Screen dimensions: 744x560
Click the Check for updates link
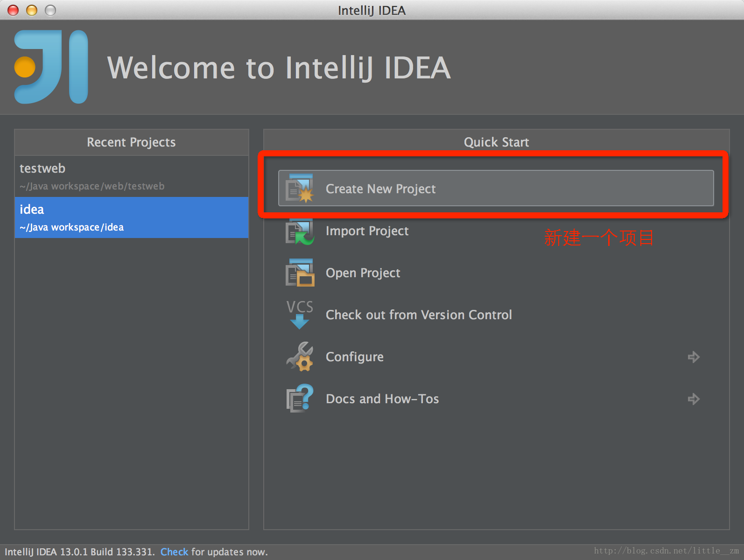[x=174, y=552]
